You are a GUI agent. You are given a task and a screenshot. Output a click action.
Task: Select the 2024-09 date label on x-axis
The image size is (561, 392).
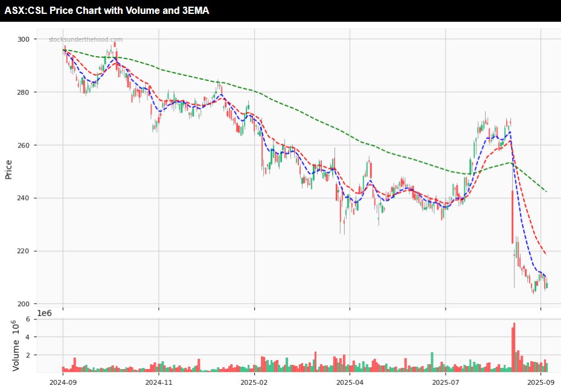click(63, 382)
